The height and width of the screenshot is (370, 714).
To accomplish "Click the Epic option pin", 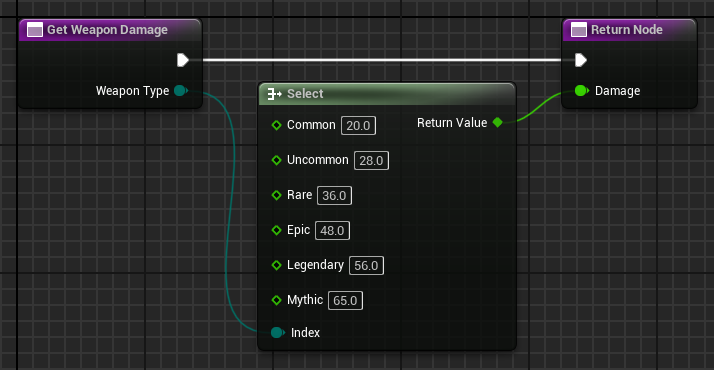I will (276, 230).
